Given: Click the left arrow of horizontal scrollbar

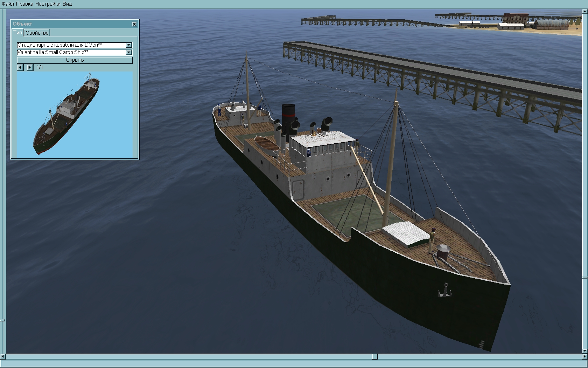Looking at the screenshot, I should [3, 356].
